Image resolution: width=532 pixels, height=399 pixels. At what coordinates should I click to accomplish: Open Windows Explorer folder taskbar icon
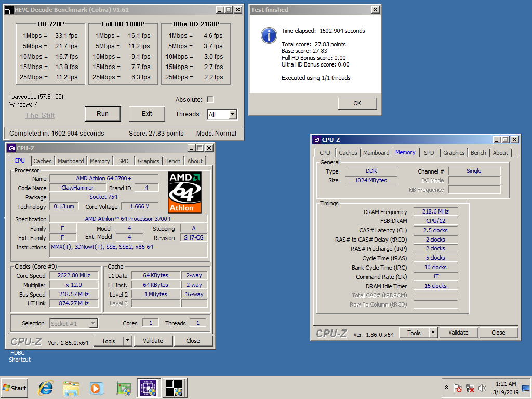tap(71, 388)
